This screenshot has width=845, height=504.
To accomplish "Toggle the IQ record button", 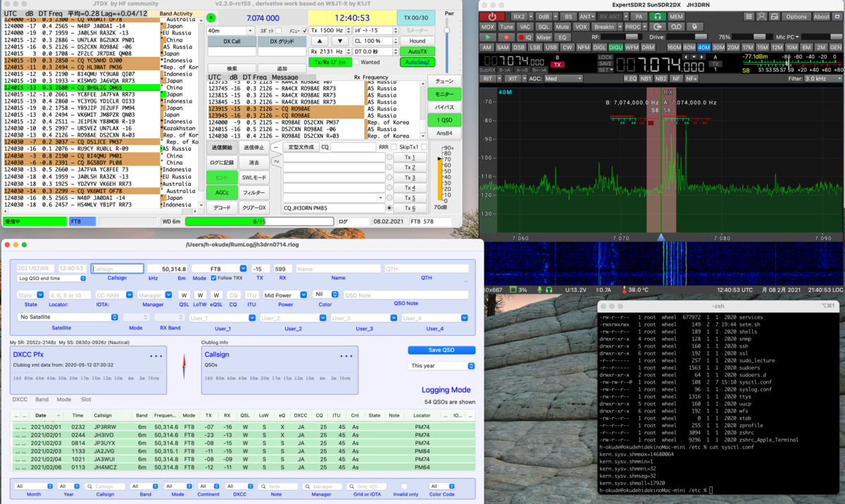I will (x=525, y=37).
